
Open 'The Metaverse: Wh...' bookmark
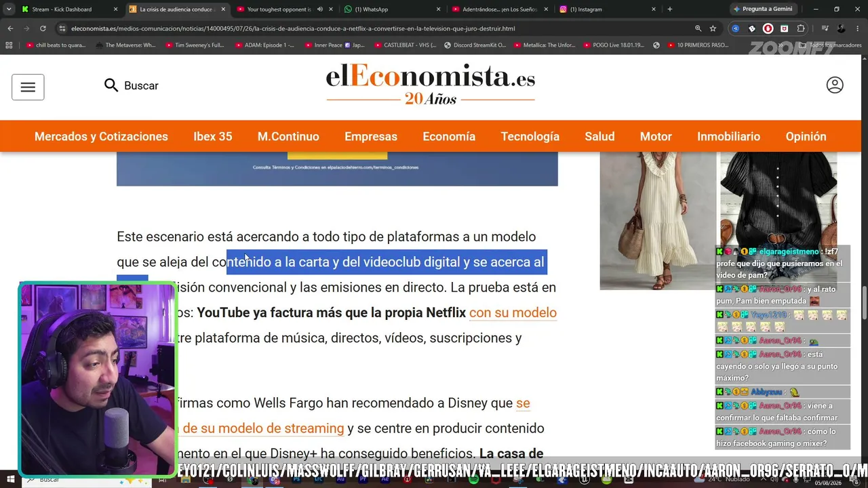click(125, 45)
